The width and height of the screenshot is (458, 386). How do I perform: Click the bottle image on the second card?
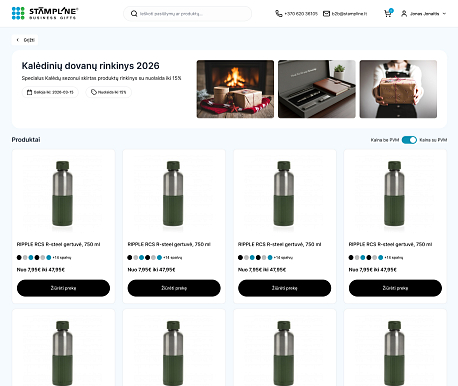pyautogui.click(x=173, y=194)
